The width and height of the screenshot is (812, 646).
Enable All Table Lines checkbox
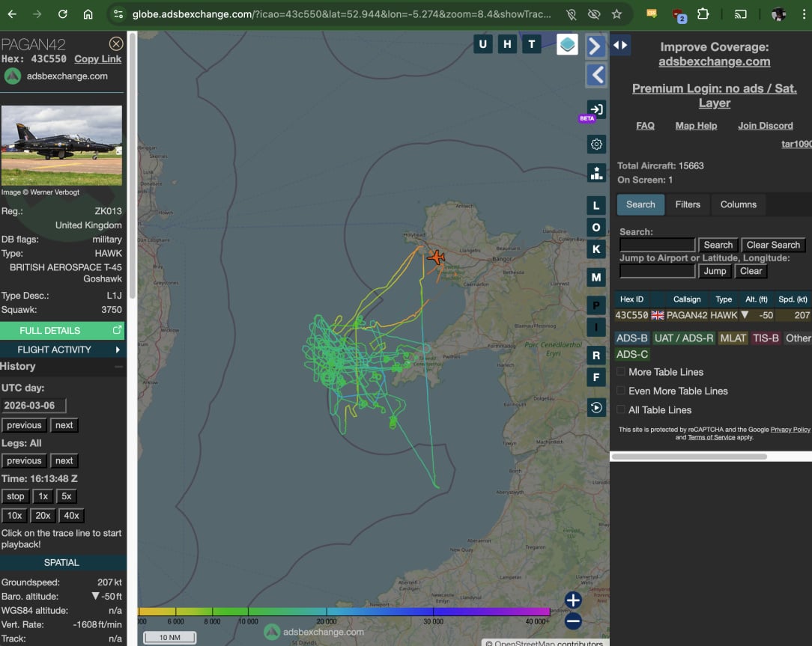point(620,410)
